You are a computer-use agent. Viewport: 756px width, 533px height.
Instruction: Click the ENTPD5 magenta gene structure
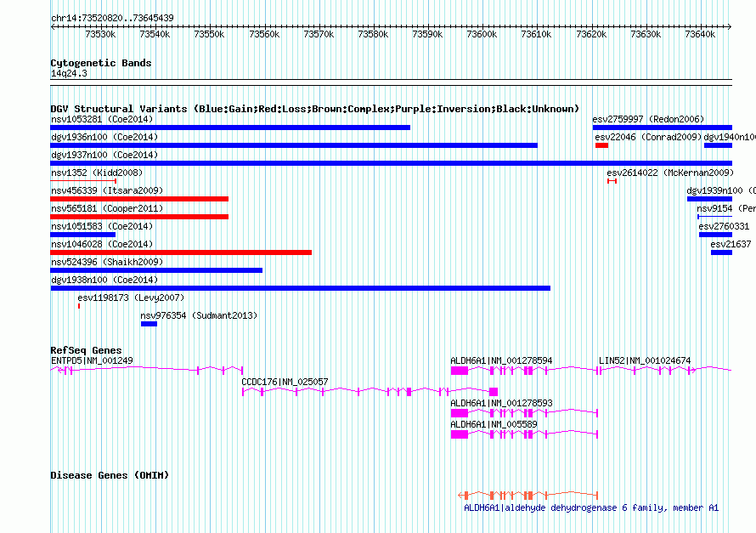pos(147,371)
